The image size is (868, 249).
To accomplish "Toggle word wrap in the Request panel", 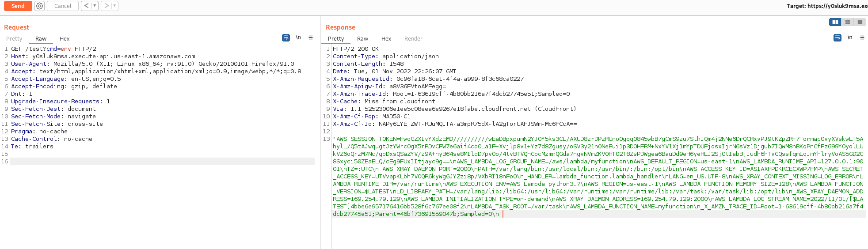I will click(x=286, y=38).
